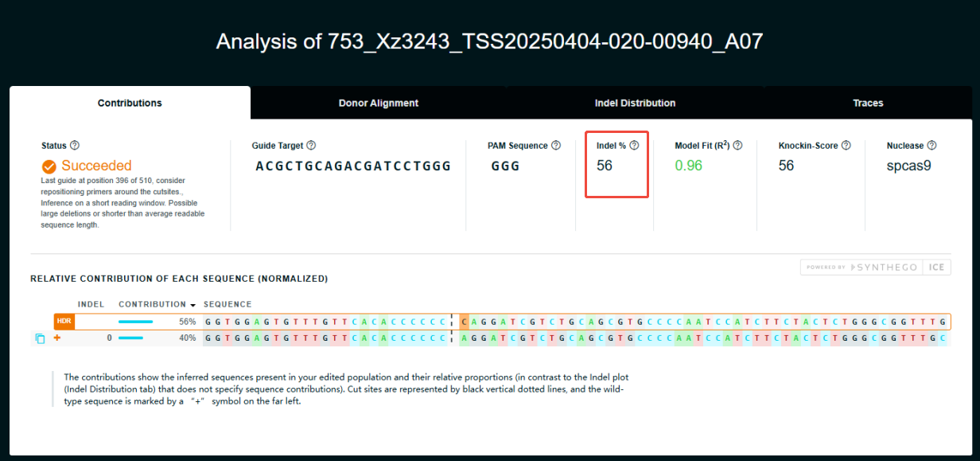Click the highlighted Indel % value 56
980x461 pixels.
point(605,166)
